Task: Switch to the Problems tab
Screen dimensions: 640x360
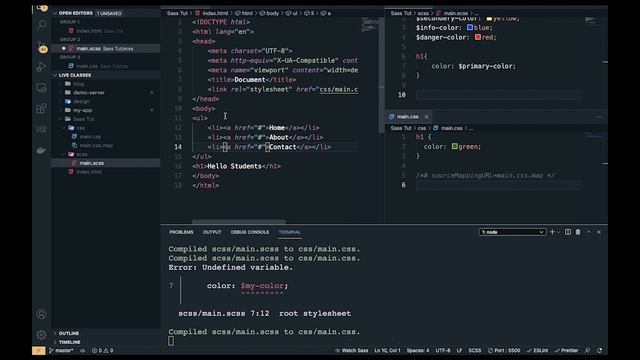Action: tap(181, 232)
